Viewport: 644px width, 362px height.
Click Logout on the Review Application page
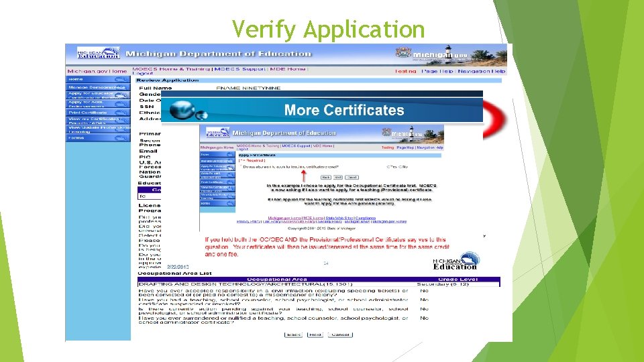(x=142, y=74)
